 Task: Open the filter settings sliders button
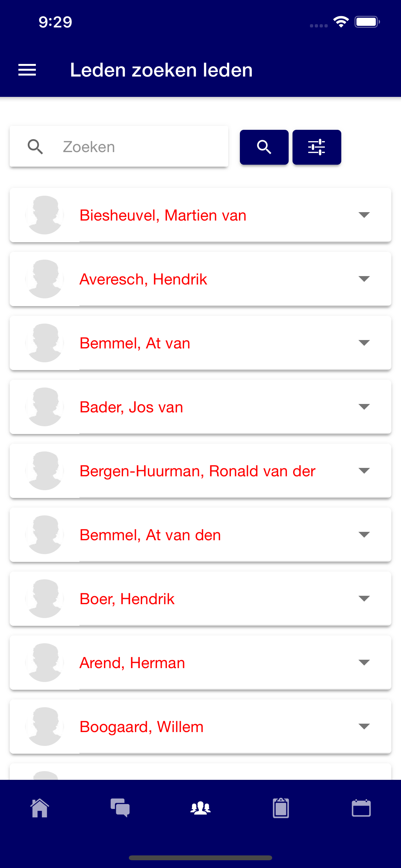tap(317, 147)
